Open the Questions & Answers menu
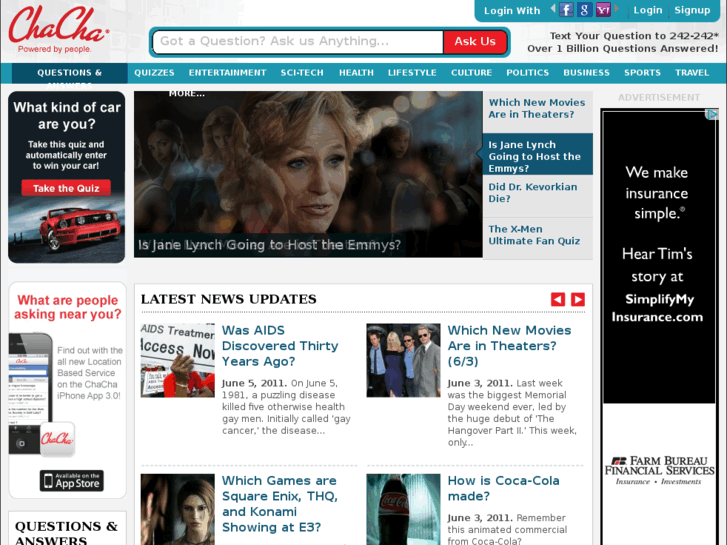Image resolution: width=727 pixels, height=545 pixels. tap(70, 73)
